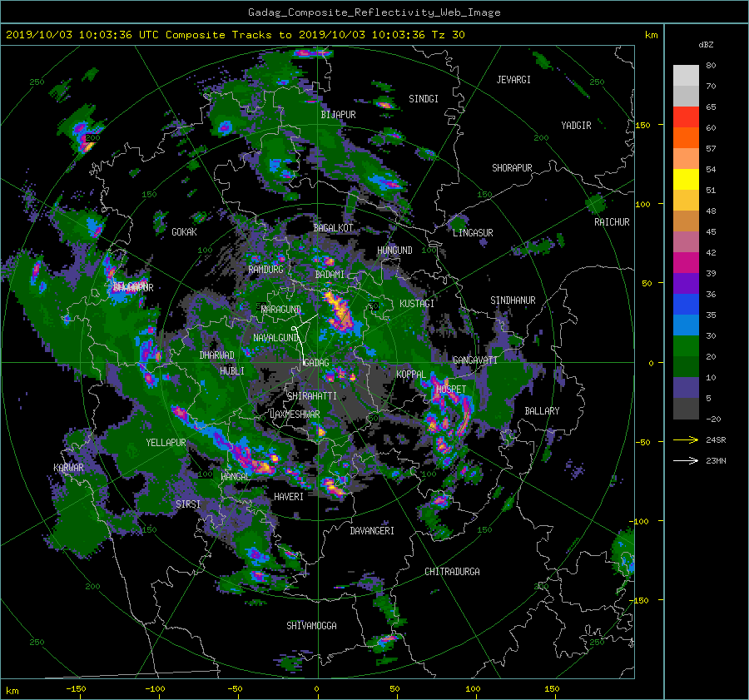Click the Gadag_Composite_Reflectivity_Web_Image title
The height and width of the screenshot is (700, 749).
point(374,12)
